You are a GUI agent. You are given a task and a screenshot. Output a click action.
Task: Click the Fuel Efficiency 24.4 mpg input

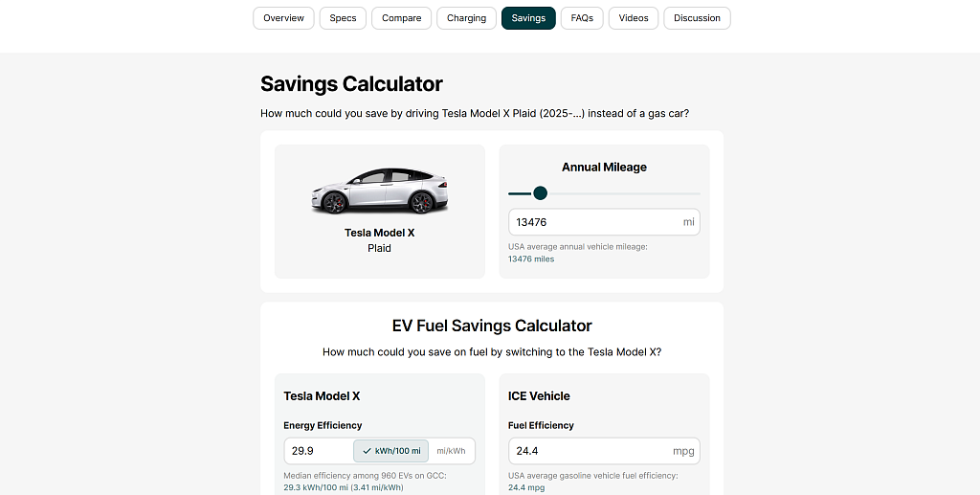(x=604, y=451)
